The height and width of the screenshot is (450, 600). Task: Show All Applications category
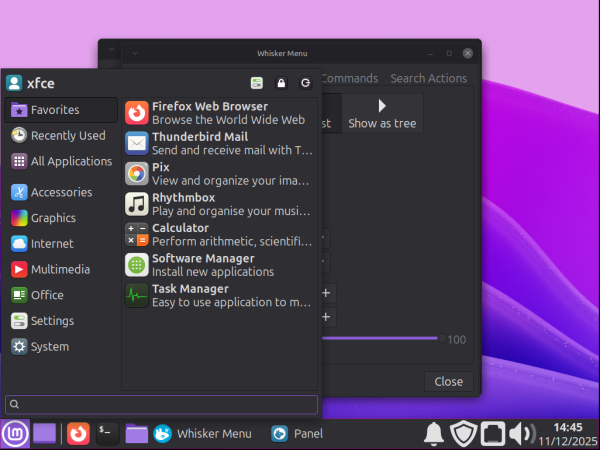point(61,161)
